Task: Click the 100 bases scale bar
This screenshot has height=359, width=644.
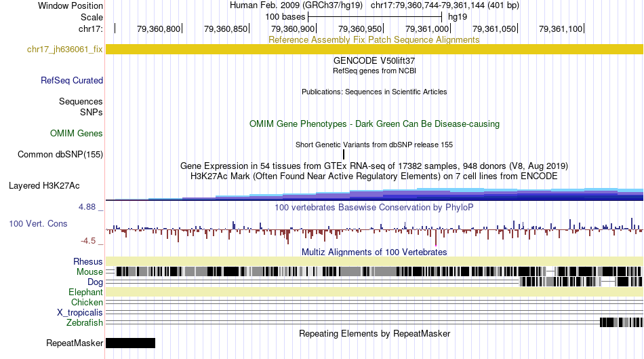Action: pyautogui.click(x=375, y=17)
